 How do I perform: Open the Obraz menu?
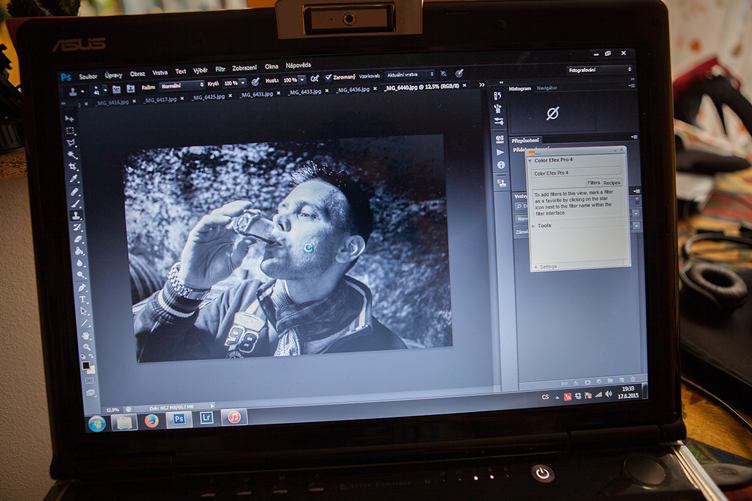click(x=138, y=74)
